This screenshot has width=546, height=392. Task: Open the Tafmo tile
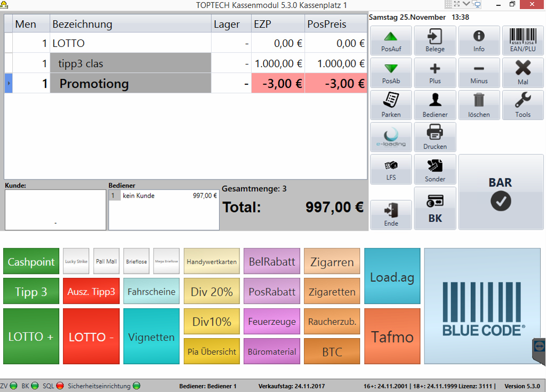pos(392,337)
